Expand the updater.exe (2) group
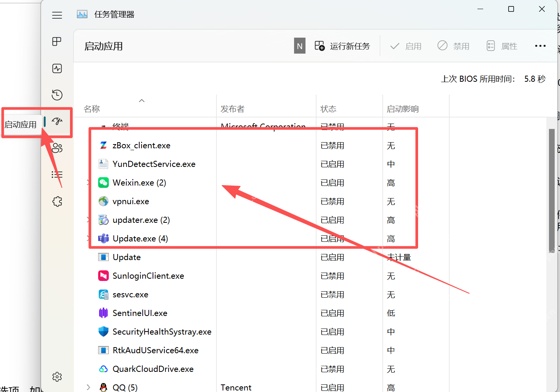 (88, 220)
